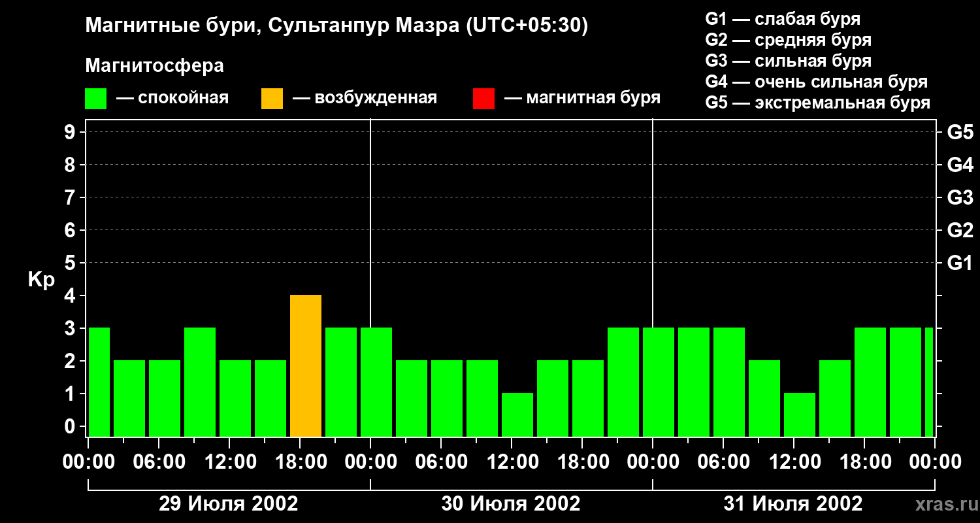The width and height of the screenshot is (980, 523).
Task: Click the G5 label on the right axis
Action: pos(960,133)
